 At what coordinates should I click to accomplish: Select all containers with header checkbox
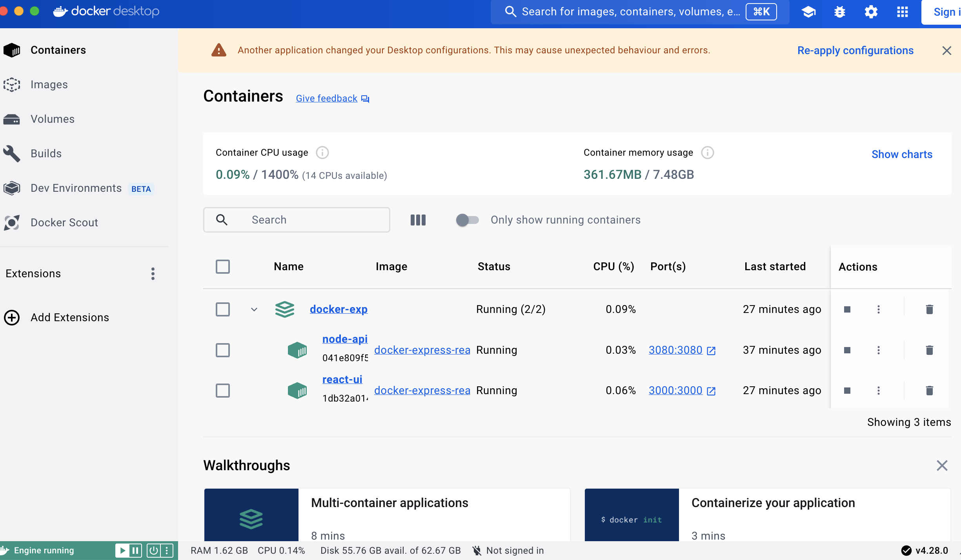pyautogui.click(x=222, y=267)
